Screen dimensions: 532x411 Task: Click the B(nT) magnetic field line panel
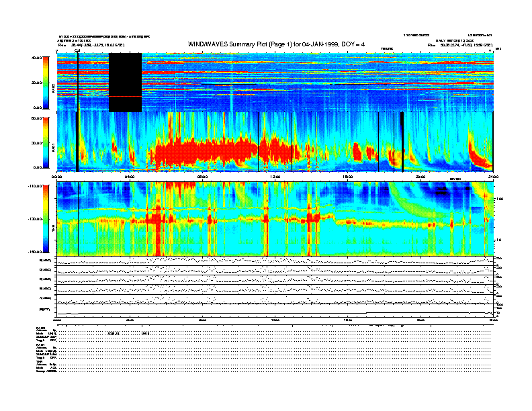click(275, 311)
